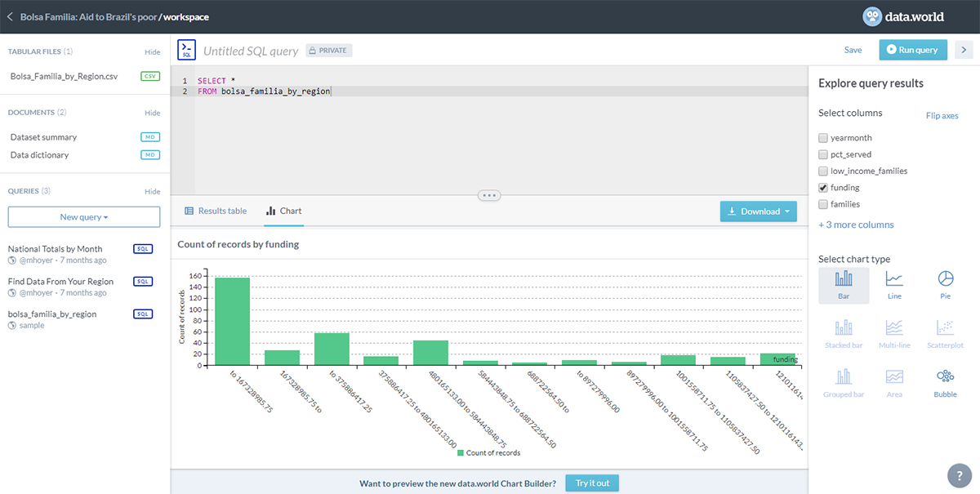Uncheck the funding column
Image resolution: width=980 pixels, height=494 pixels.
[x=822, y=187]
